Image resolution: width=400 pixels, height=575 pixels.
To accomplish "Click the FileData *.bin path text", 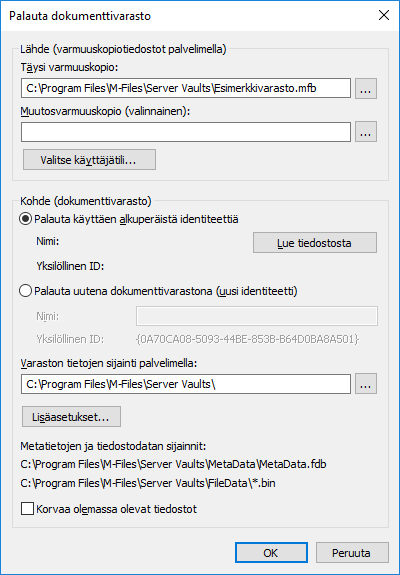I will click(x=148, y=483).
